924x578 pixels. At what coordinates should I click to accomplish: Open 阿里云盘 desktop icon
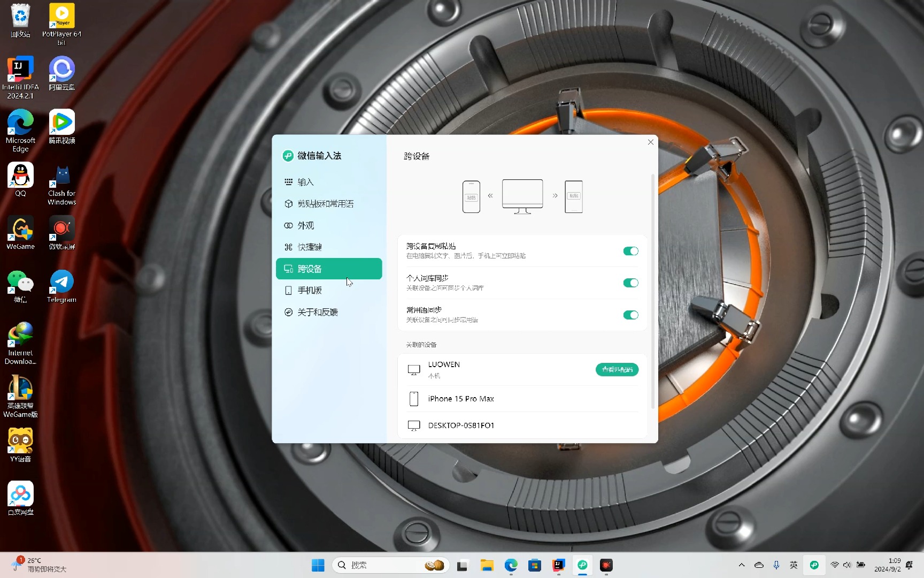coord(61,73)
